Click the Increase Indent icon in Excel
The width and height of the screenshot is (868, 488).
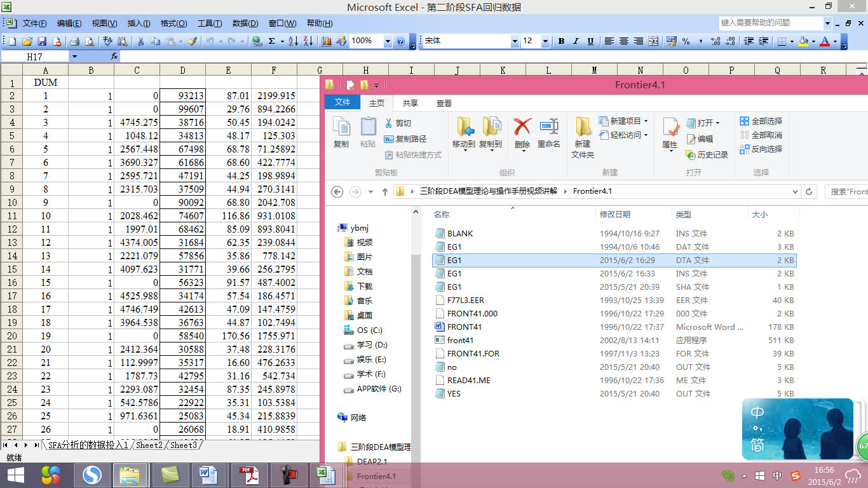click(x=763, y=41)
